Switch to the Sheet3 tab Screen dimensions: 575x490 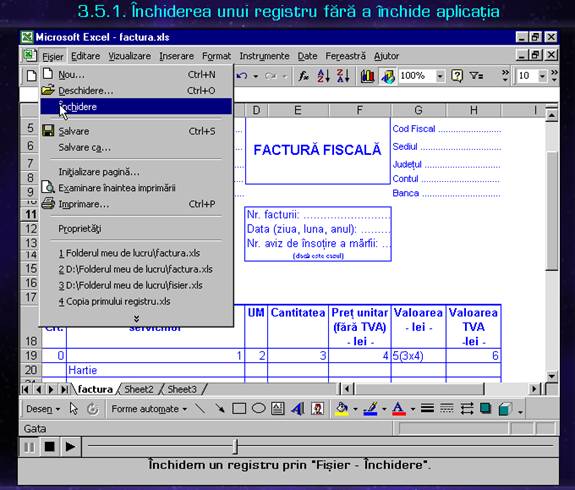coord(182,389)
